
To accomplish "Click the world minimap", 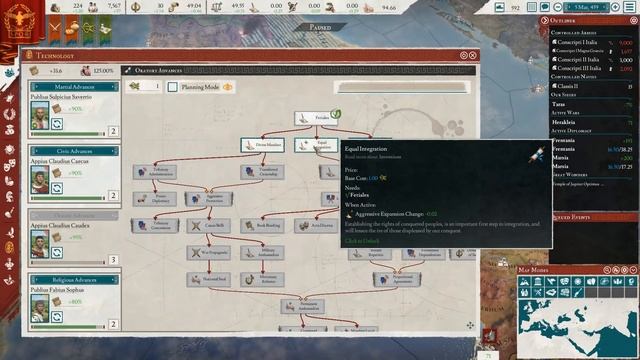I will (x=578, y=329).
